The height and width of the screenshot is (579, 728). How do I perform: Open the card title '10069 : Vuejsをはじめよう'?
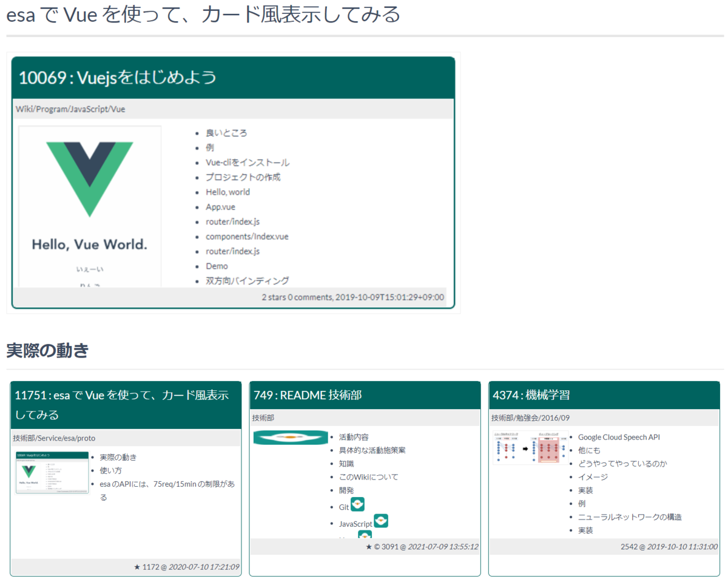tap(118, 78)
